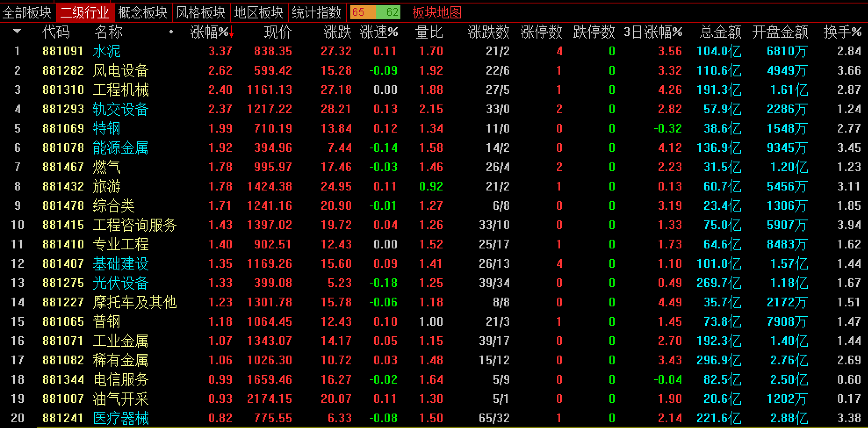The width and height of the screenshot is (868, 428).
Task: Open the 板块地图 link
Action: [x=437, y=13]
